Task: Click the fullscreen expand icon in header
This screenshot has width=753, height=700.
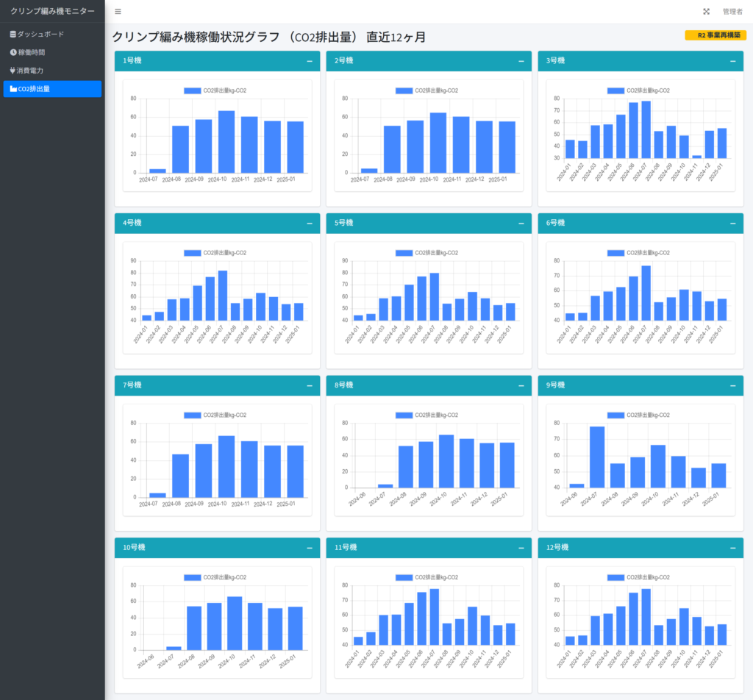Action: tap(707, 12)
